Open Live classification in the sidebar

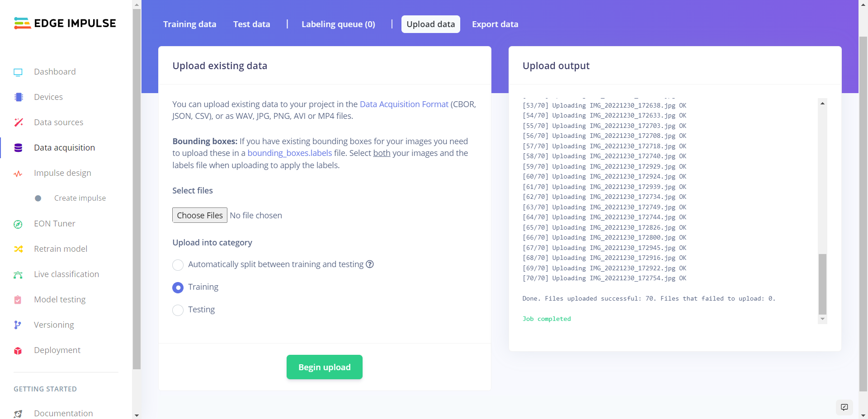[66, 274]
